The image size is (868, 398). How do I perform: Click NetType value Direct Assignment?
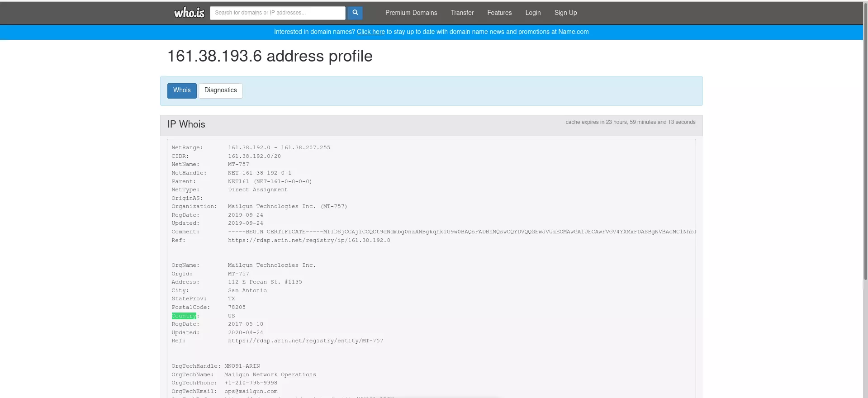pyautogui.click(x=258, y=190)
